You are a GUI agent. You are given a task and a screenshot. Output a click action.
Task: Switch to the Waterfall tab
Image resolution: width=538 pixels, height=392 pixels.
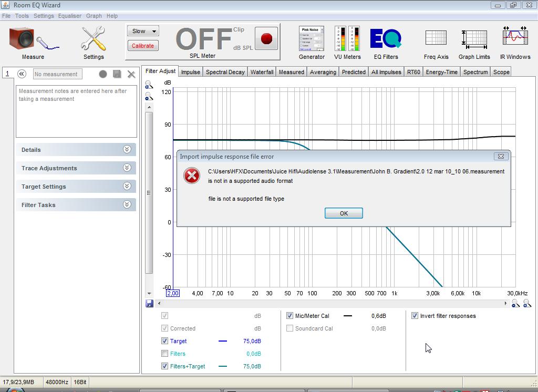point(262,72)
